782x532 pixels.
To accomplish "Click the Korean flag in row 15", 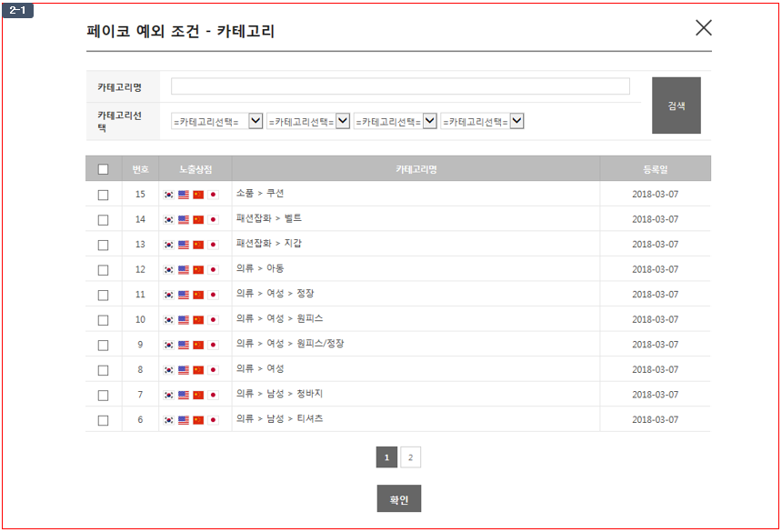I will click(168, 195).
